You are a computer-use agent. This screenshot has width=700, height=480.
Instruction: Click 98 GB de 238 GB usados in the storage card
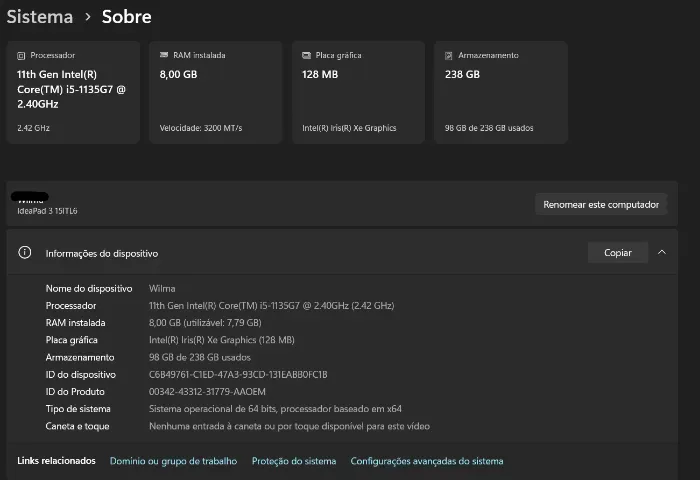489,128
